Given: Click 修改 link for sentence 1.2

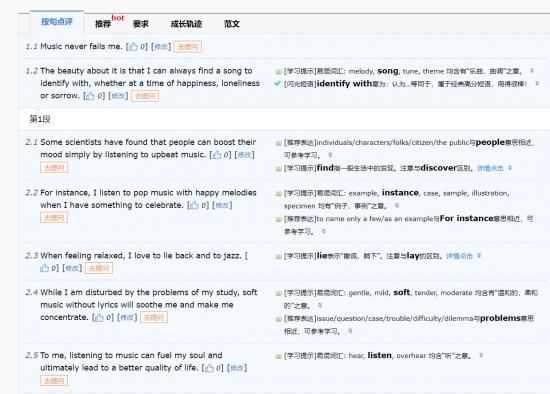Looking at the screenshot, I should coord(118,96).
